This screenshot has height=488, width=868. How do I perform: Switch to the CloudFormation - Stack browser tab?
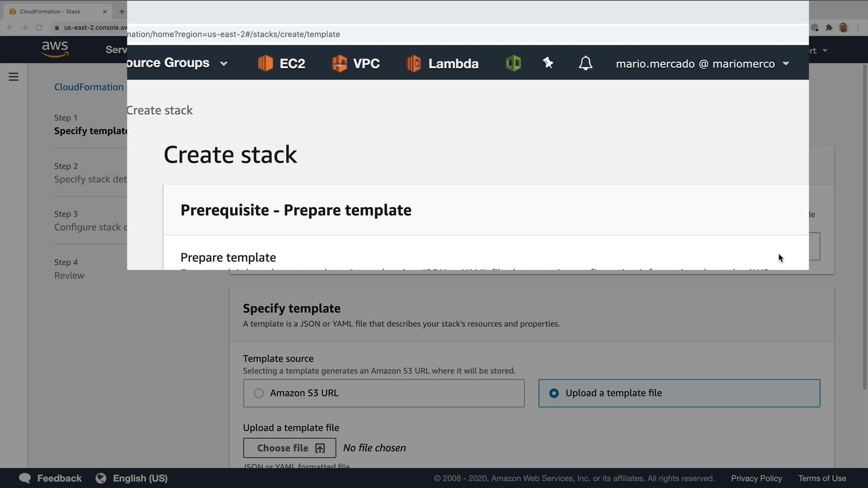(x=50, y=11)
